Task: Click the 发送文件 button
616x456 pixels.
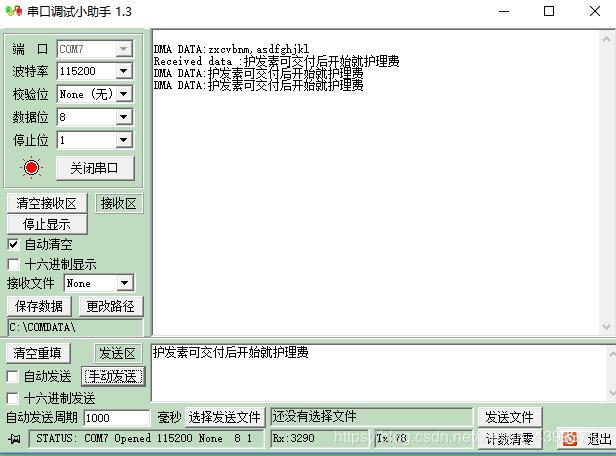Action: (x=510, y=417)
